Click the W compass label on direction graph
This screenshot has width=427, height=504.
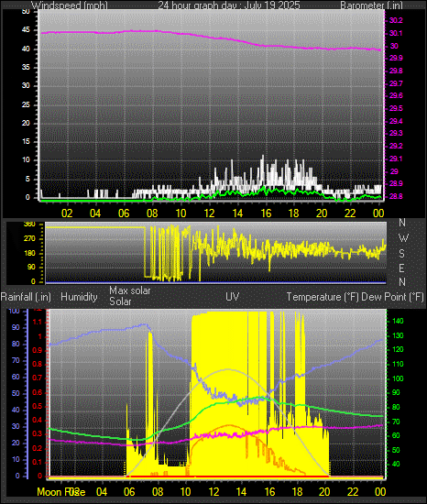point(403,238)
